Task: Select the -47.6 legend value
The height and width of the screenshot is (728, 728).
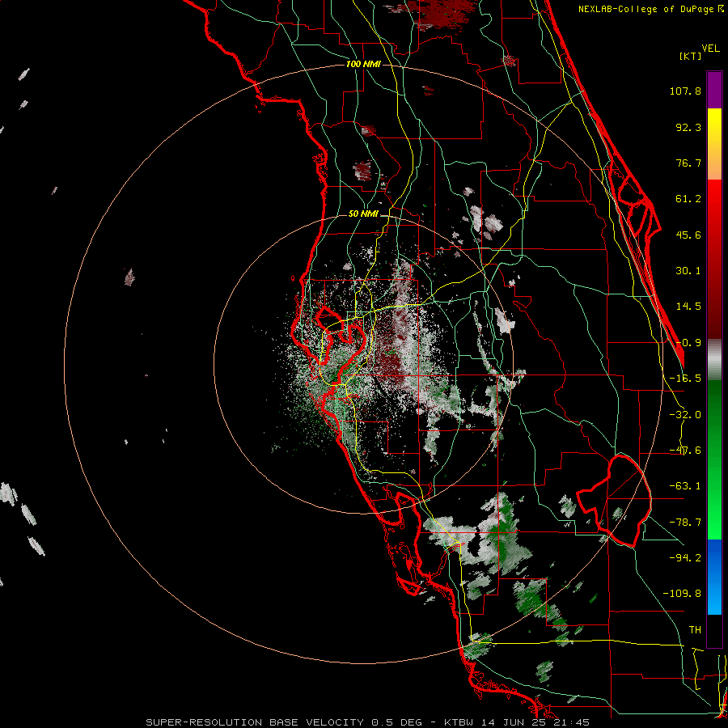Action: tap(685, 451)
